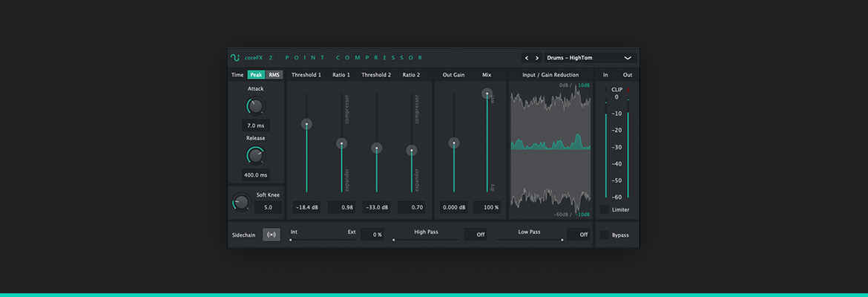Click the Input / Gain Reduction waveform display
This screenshot has width=868, height=297.
550,148
